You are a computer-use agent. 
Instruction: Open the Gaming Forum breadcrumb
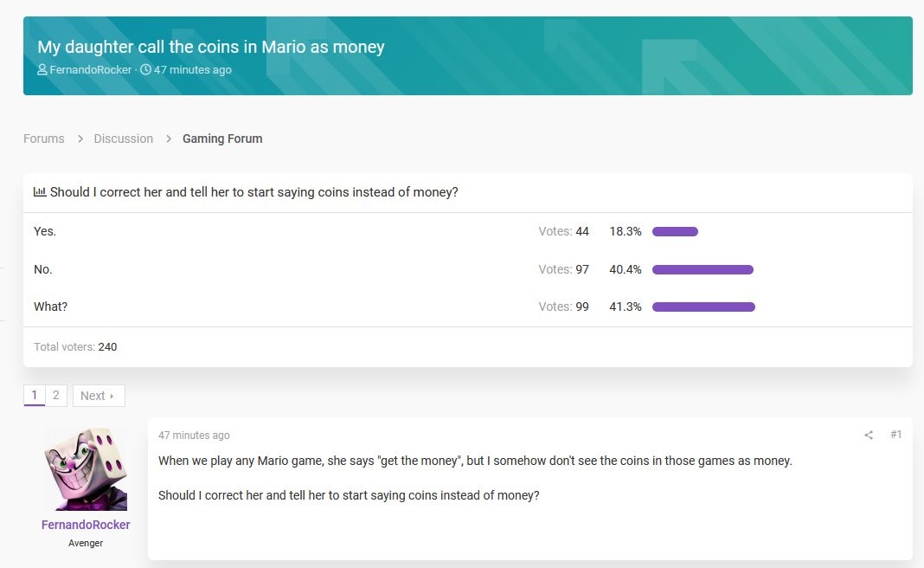[x=222, y=139]
